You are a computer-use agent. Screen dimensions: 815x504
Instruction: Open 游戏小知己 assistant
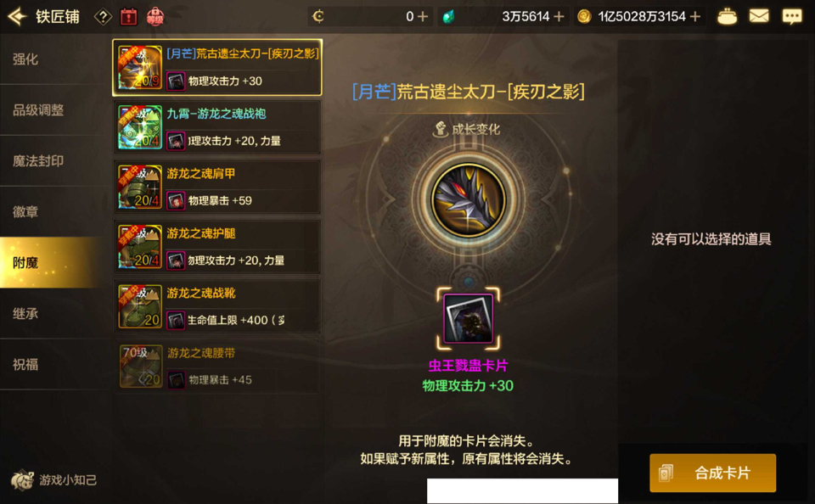coord(54,479)
